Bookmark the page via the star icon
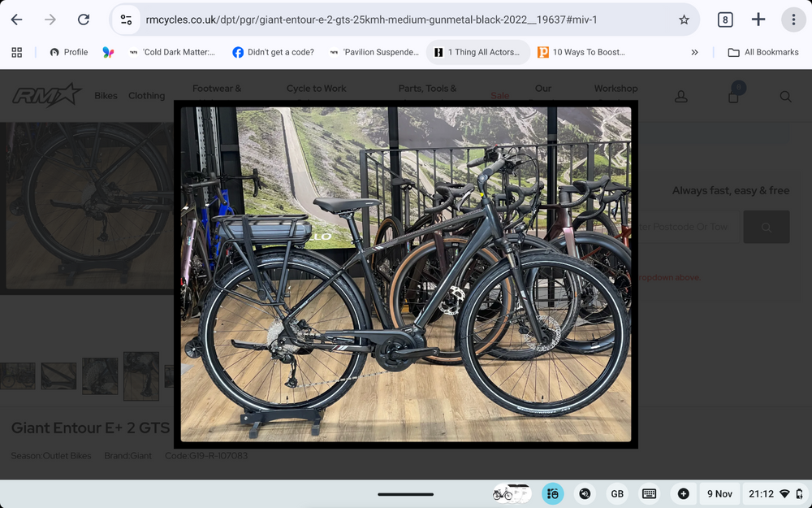This screenshot has height=508, width=812. click(685, 19)
